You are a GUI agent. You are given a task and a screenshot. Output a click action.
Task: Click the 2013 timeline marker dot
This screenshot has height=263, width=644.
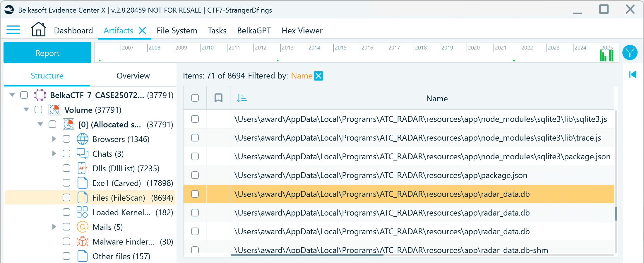click(278, 60)
